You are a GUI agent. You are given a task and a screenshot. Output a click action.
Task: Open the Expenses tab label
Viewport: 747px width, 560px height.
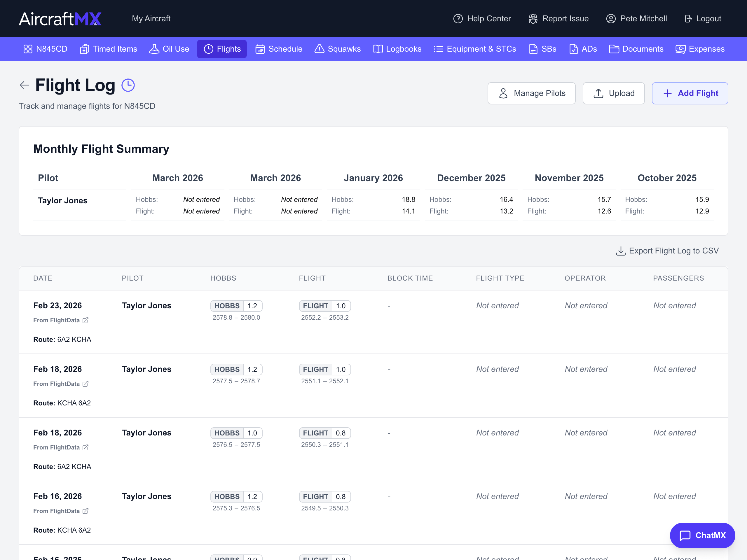point(706,49)
